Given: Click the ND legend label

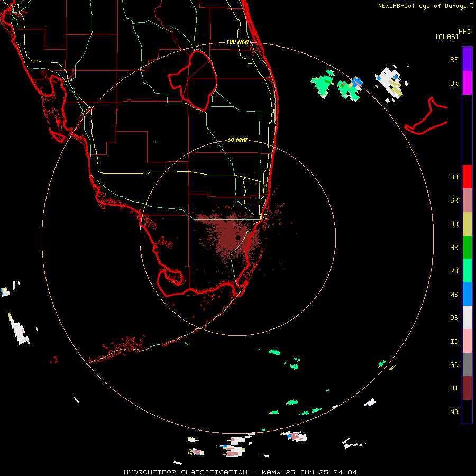Looking at the screenshot, I should point(454,412).
